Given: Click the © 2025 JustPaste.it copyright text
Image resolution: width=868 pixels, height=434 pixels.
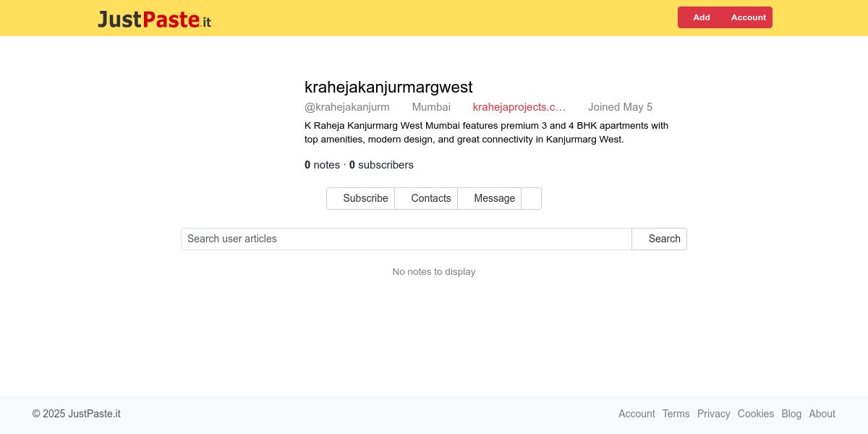Looking at the screenshot, I should 76,414.
